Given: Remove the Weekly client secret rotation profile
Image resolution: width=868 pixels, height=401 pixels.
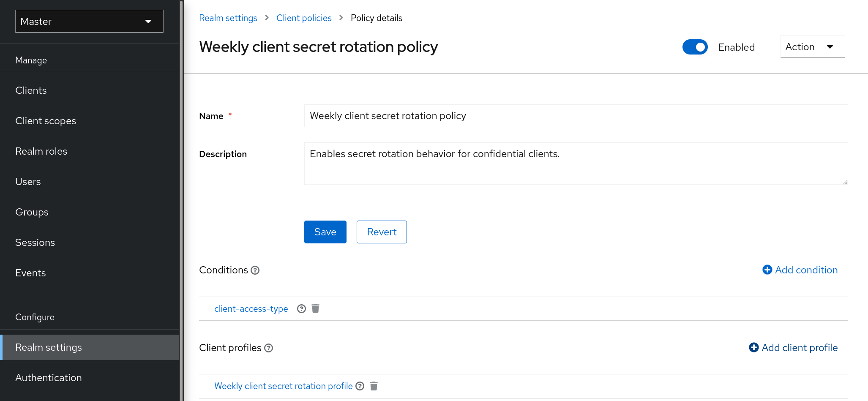Looking at the screenshot, I should (374, 386).
